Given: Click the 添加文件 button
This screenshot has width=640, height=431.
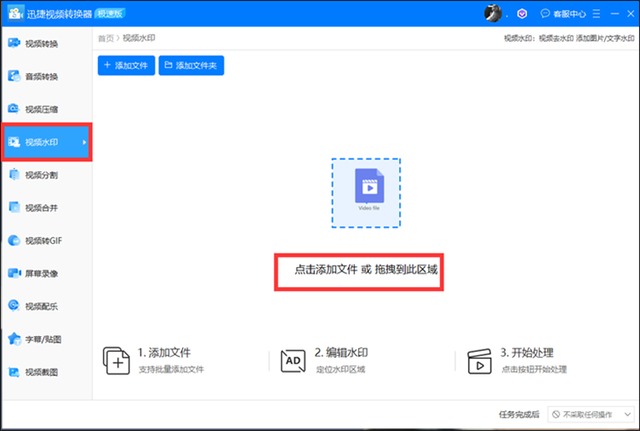Looking at the screenshot, I should (x=126, y=65).
